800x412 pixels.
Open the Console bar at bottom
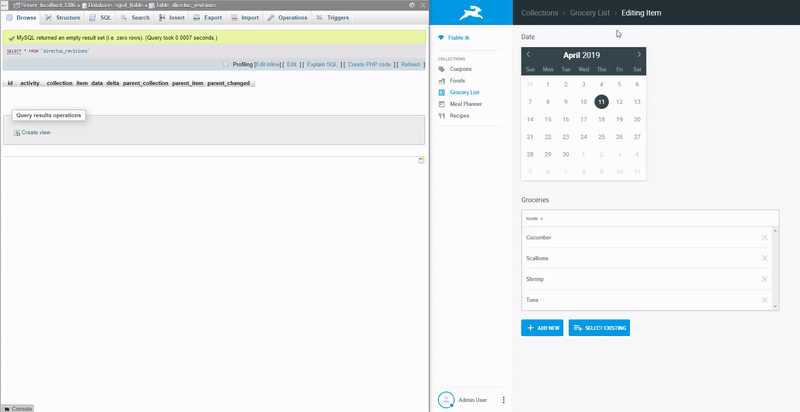pyautogui.click(x=17, y=409)
